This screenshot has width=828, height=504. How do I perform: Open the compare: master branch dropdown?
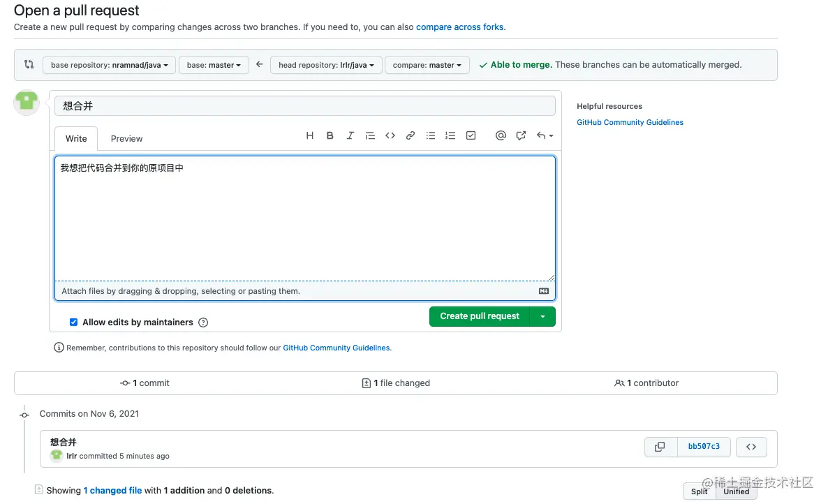point(427,65)
